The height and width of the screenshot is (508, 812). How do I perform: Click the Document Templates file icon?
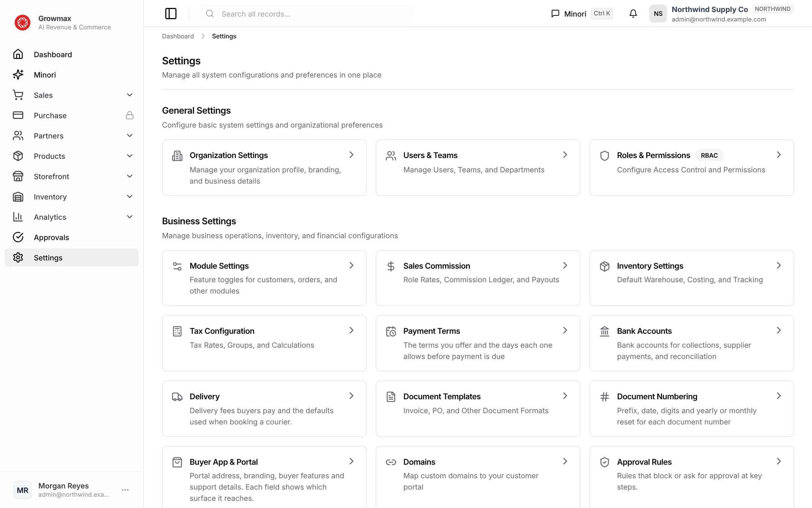pyautogui.click(x=391, y=397)
